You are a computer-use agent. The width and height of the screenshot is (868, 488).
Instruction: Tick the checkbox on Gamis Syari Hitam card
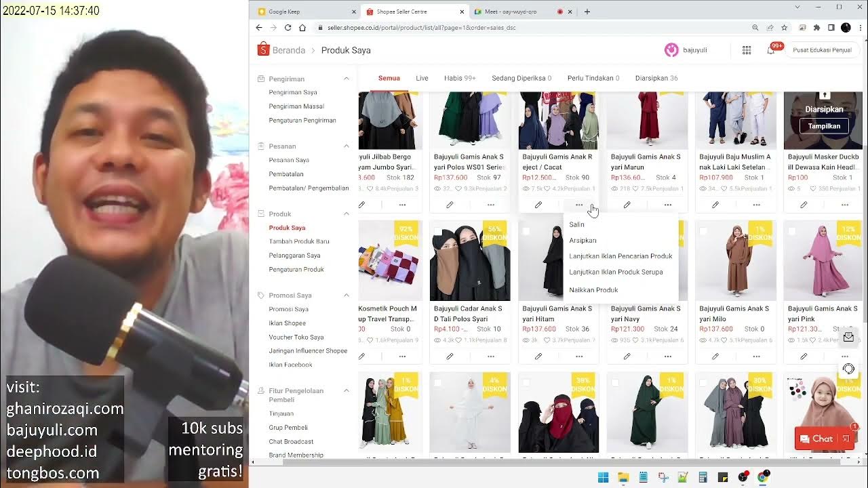pos(526,231)
